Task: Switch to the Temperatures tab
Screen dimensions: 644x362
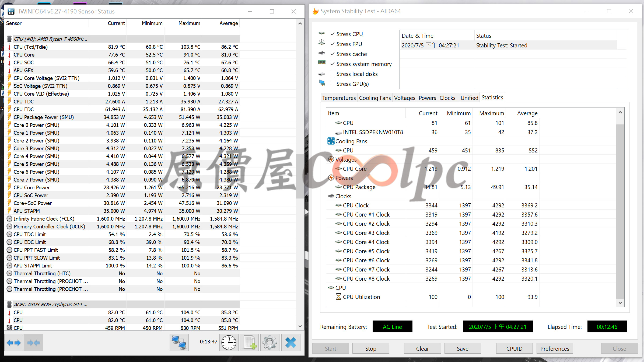Action: (339, 98)
